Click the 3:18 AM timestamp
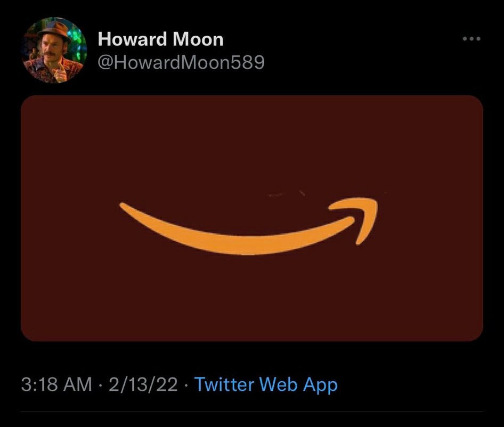Viewport: 504px width, 427px height. 56,384
